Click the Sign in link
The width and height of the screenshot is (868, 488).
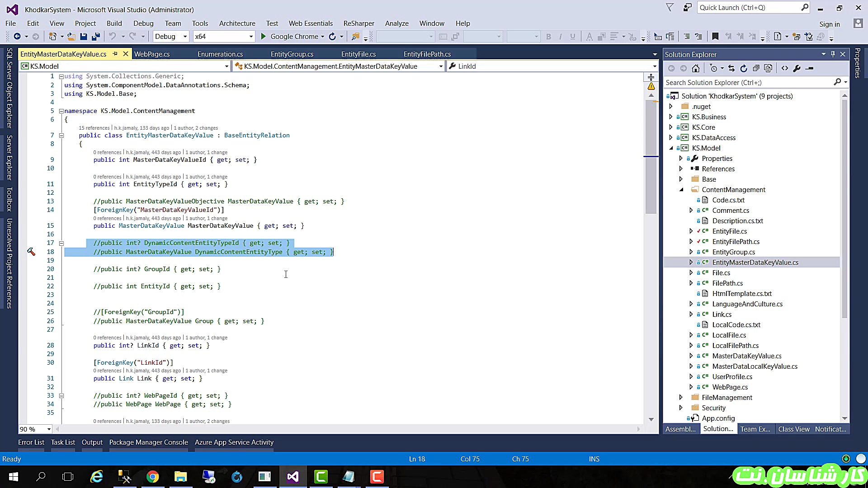pos(829,24)
